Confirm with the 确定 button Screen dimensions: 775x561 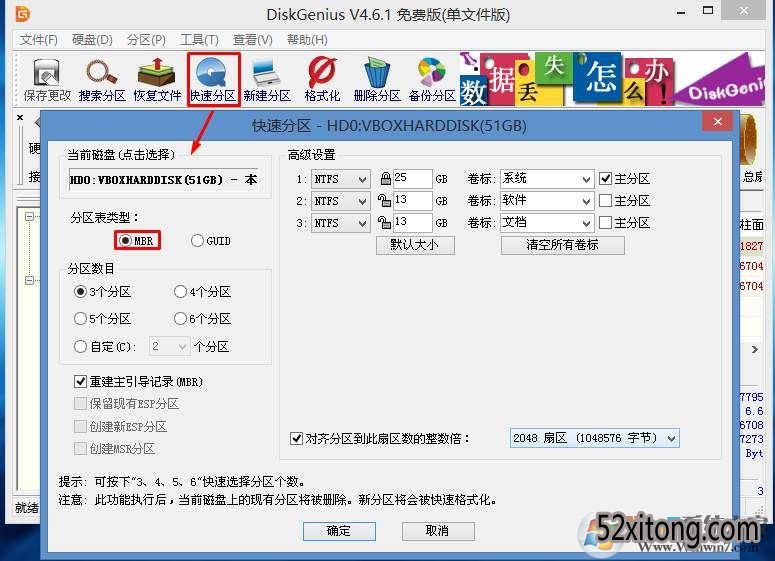pos(339,531)
